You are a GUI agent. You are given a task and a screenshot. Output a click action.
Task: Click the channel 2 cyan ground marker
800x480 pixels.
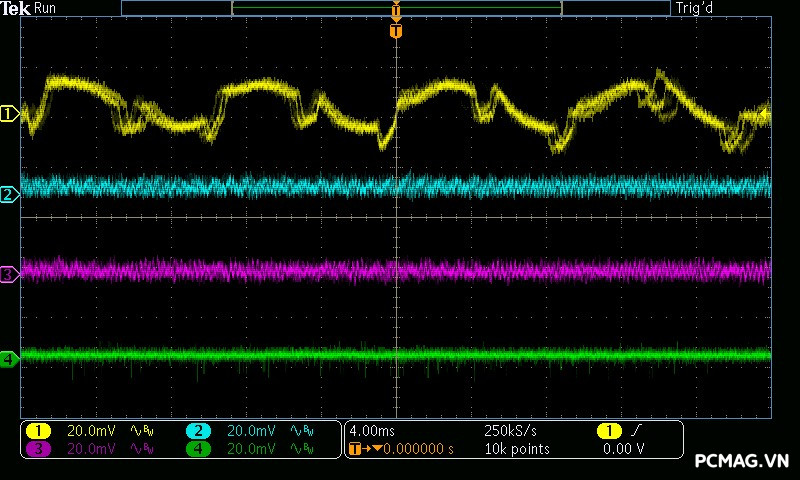click(9, 194)
